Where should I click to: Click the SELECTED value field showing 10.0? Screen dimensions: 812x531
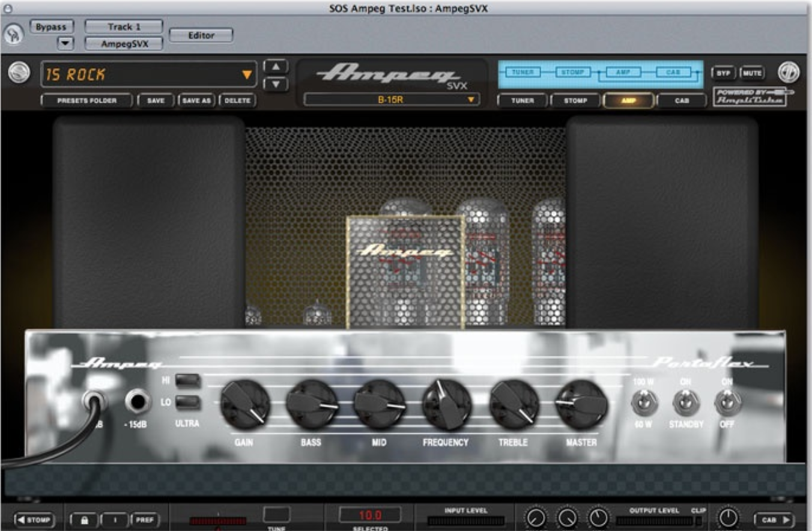click(x=370, y=515)
